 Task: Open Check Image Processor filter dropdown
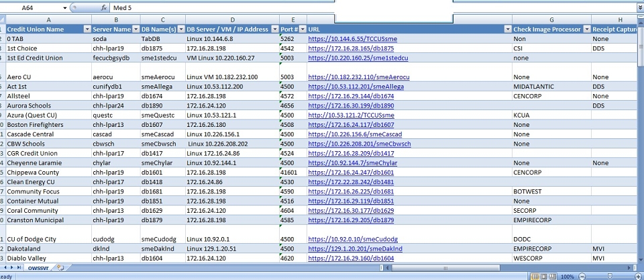tap(586, 29)
